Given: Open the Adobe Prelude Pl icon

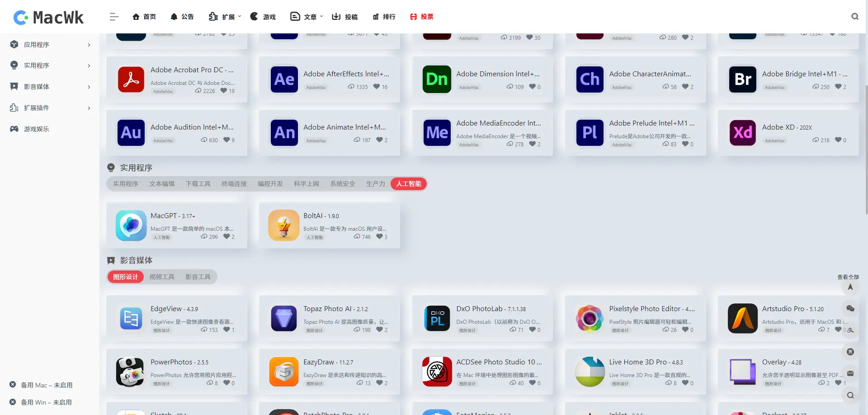Looking at the screenshot, I should pyautogui.click(x=590, y=133).
